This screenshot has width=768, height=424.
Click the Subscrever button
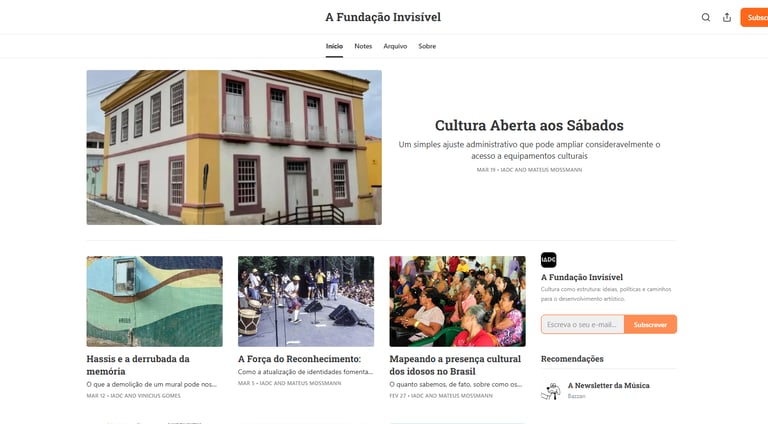pos(650,325)
